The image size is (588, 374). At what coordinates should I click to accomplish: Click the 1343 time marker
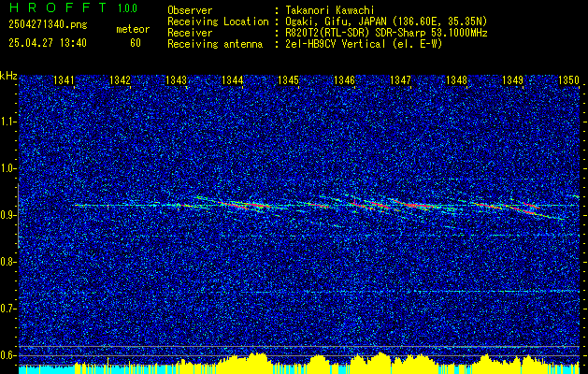(177, 80)
